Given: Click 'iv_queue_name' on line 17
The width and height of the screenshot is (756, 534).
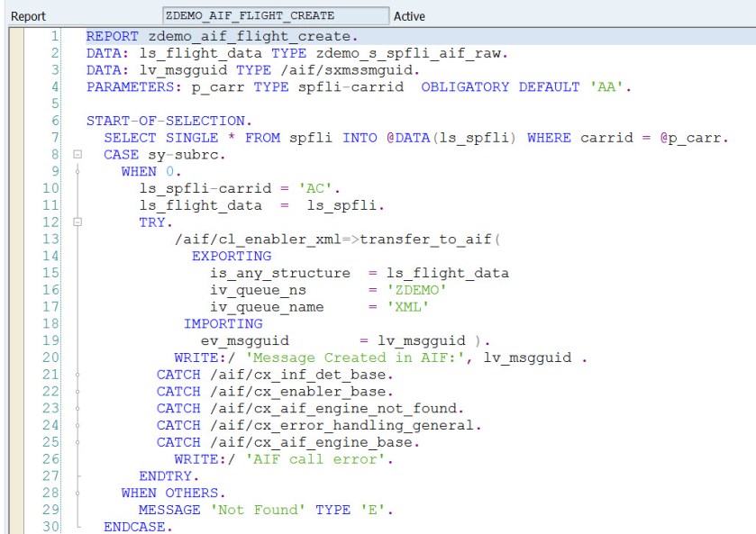Looking at the screenshot, I should 267,307.
